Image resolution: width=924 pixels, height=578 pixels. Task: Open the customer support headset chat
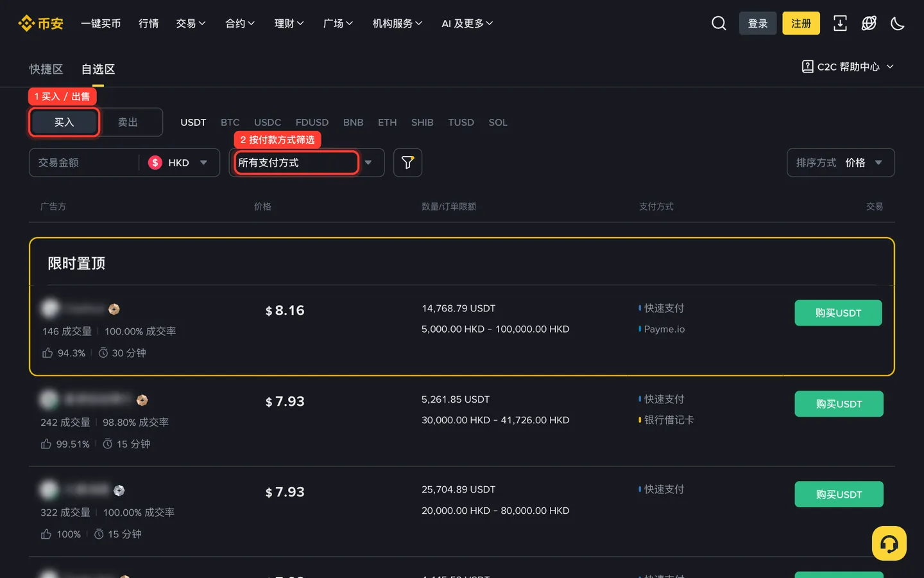click(889, 543)
